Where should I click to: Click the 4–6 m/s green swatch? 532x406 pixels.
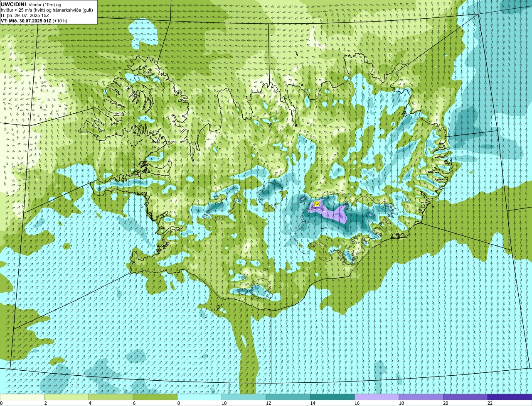point(111,397)
